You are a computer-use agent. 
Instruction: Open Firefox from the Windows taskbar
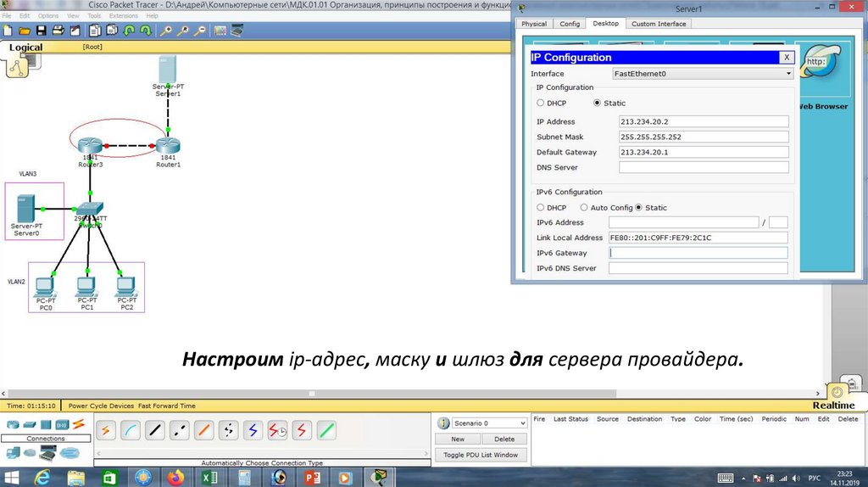click(175, 478)
